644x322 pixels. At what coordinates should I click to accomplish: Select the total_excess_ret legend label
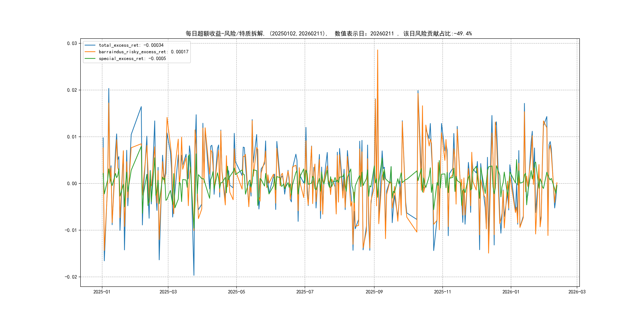tap(131, 45)
